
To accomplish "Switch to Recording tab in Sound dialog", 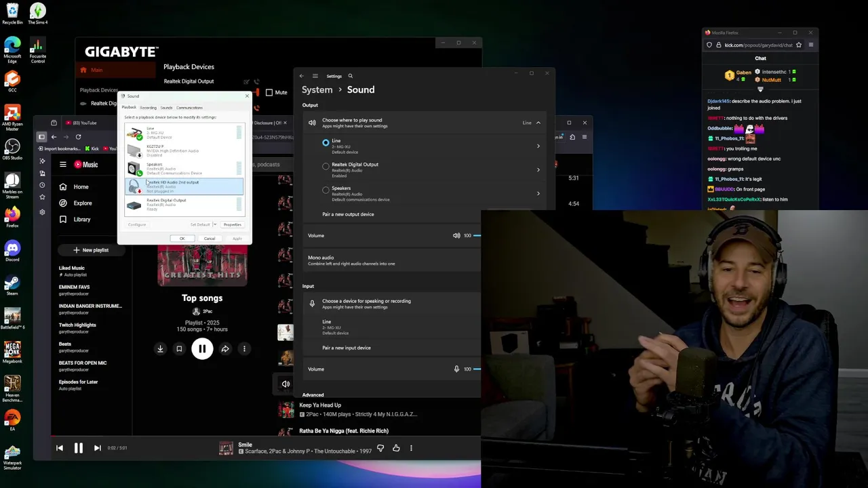I will 148,108.
